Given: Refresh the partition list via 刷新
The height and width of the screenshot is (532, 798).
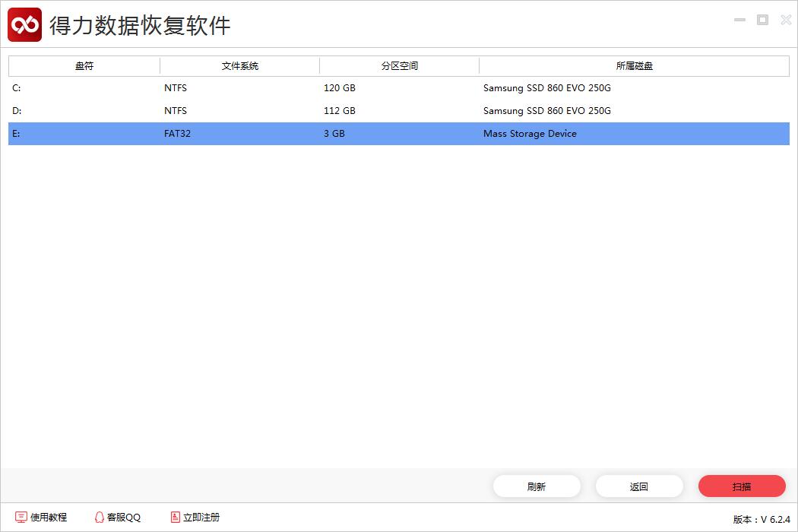Looking at the screenshot, I should (537, 486).
